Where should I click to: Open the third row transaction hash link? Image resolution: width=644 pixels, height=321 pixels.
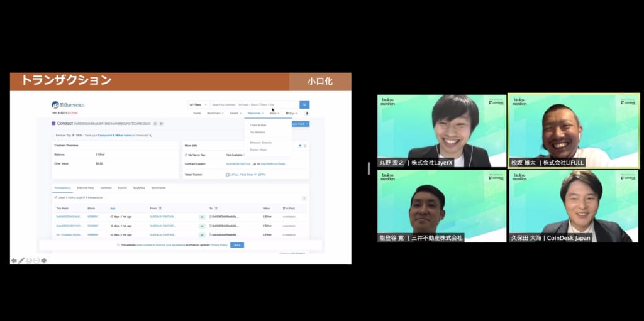click(69, 235)
